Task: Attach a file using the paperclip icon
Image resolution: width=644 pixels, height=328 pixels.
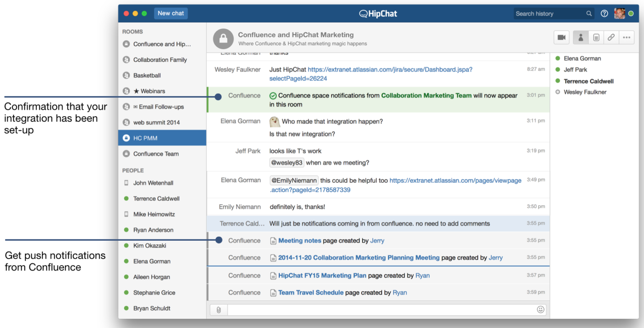Action: [218, 310]
